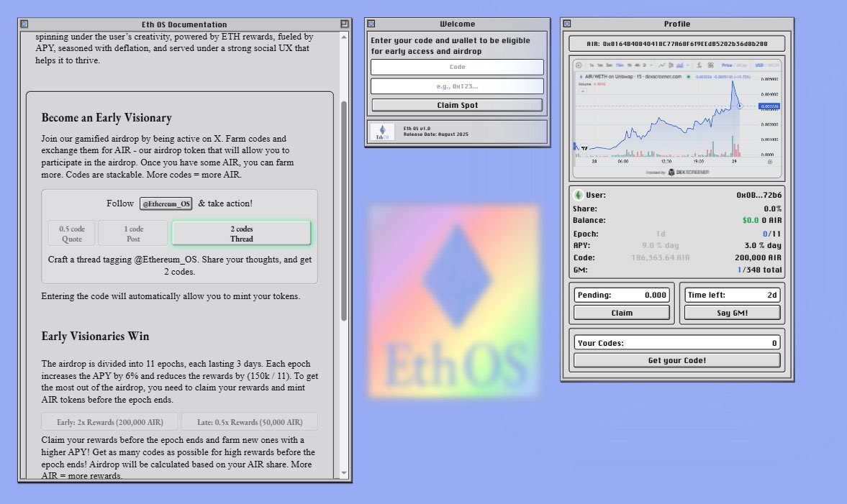Click the Claim Spot button

tap(457, 105)
